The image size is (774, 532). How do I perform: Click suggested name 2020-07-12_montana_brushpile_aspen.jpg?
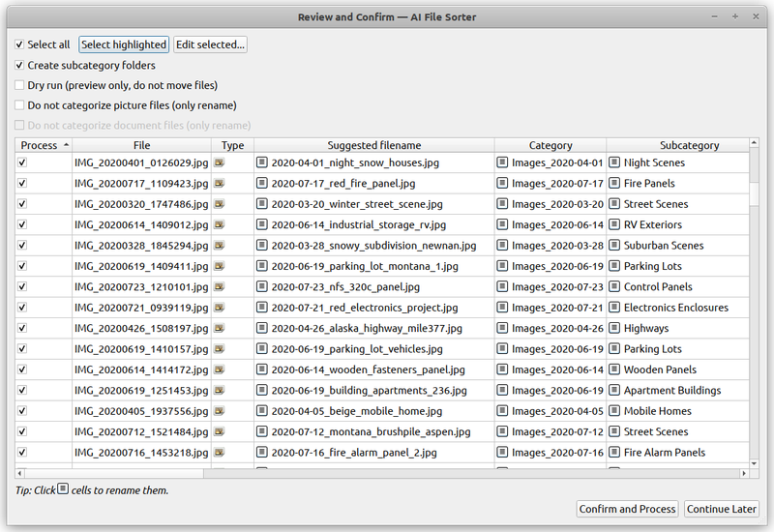371,431
